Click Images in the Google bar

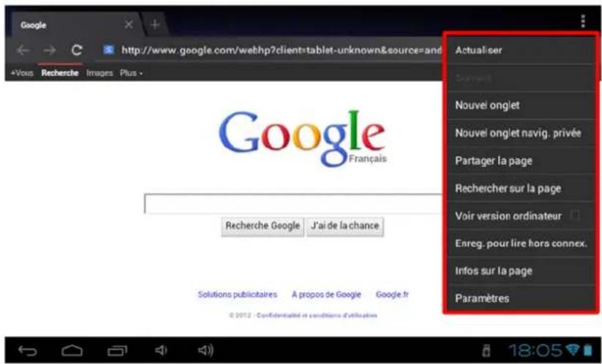tap(99, 73)
